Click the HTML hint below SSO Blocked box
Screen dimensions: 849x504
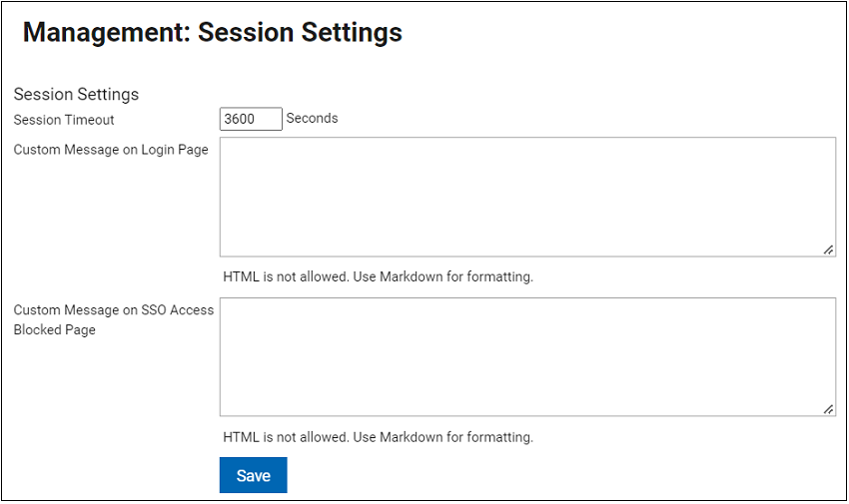(x=378, y=437)
